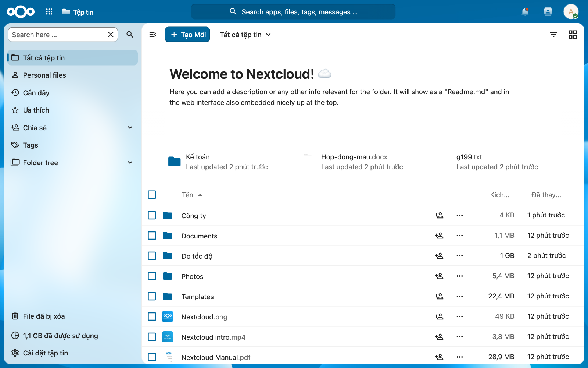The height and width of the screenshot is (368, 588).
Task: Click the 1,1 GB storage usage indicator
Action: click(x=73, y=336)
